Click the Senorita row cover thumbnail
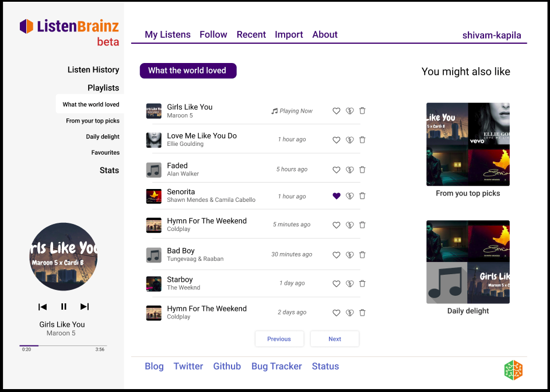The width and height of the screenshot is (550, 392). coord(153,196)
